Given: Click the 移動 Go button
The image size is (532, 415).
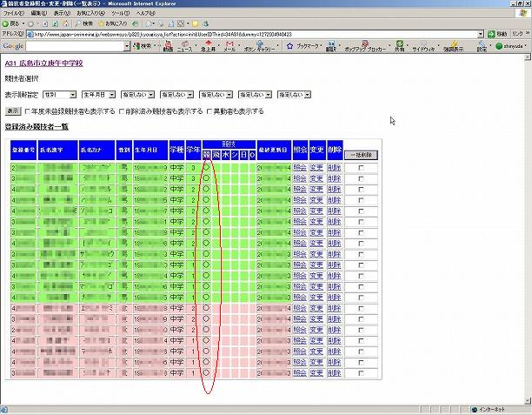Looking at the screenshot, I should (x=497, y=34).
